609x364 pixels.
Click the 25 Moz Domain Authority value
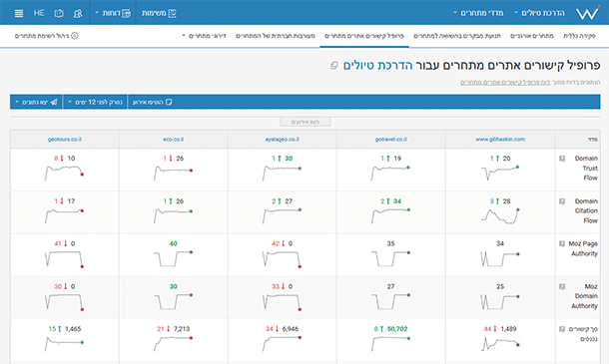500,286
